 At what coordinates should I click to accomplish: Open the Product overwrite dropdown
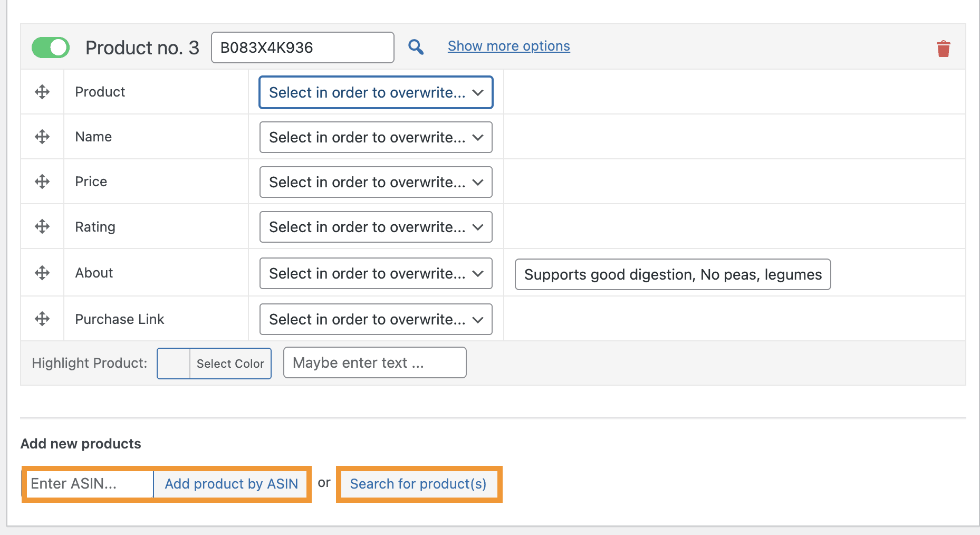(375, 92)
